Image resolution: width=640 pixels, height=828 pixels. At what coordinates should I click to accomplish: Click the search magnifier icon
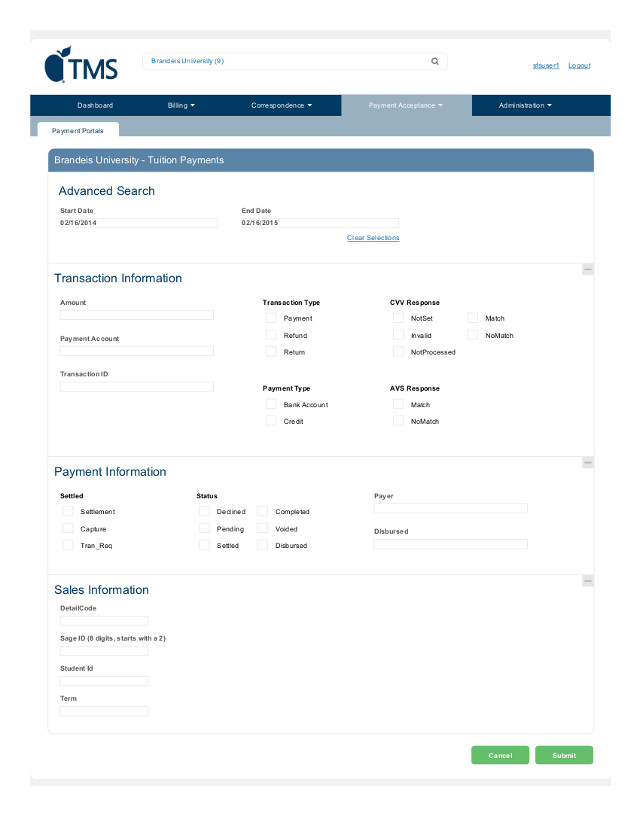click(435, 61)
